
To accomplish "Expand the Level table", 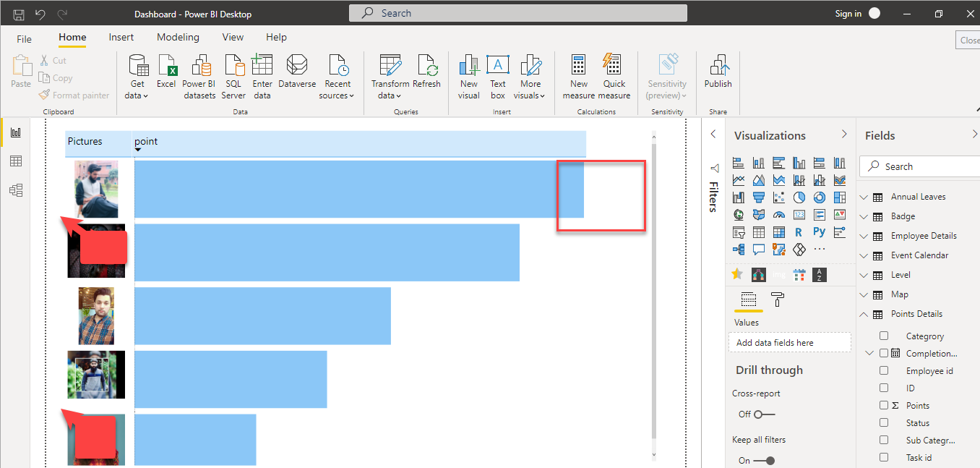I will point(863,275).
